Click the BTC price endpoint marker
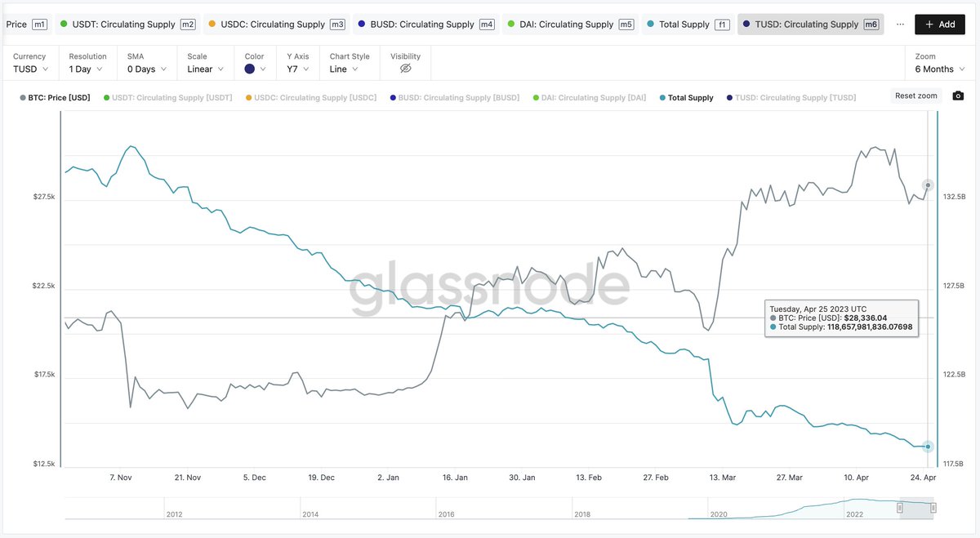Image resolution: width=980 pixels, height=538 pixels. pyautogui.click(x=928, y=185)
